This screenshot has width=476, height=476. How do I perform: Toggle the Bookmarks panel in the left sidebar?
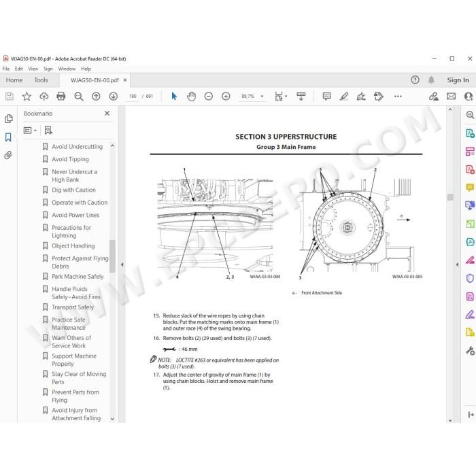(8, 137)
